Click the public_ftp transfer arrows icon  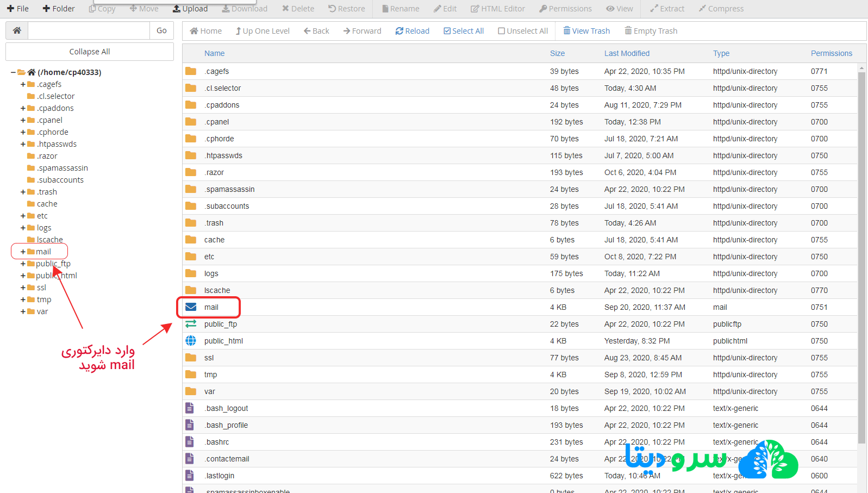click(x=191, y=324)
